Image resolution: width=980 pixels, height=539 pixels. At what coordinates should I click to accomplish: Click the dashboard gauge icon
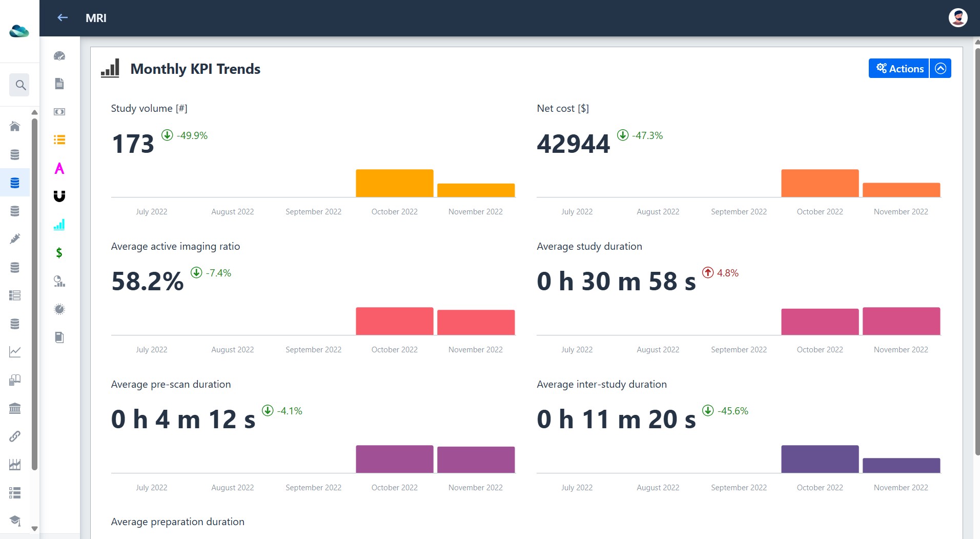point(59,55)
